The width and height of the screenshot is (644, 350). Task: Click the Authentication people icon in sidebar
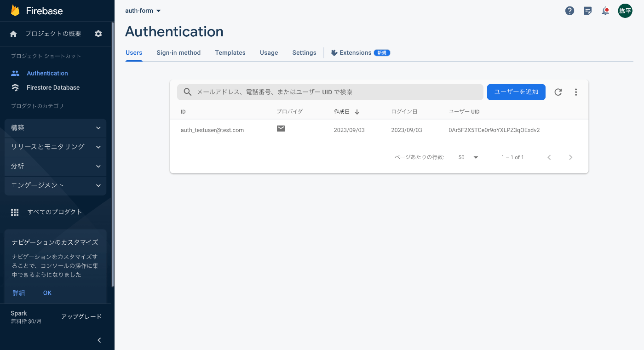pos(15,73)
